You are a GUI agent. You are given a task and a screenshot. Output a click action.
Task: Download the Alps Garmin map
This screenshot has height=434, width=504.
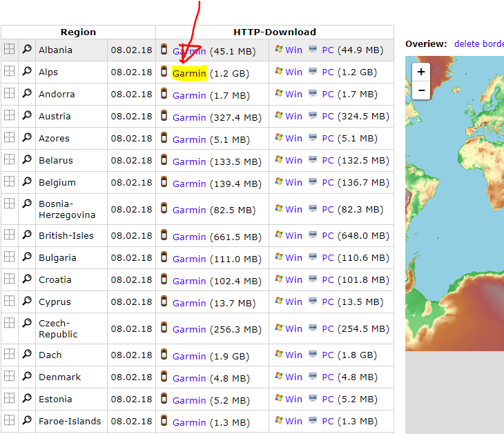coord(189,73)
